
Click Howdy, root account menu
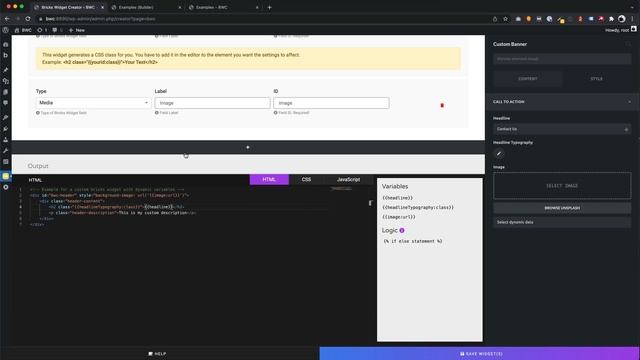[x=620, y=30]
